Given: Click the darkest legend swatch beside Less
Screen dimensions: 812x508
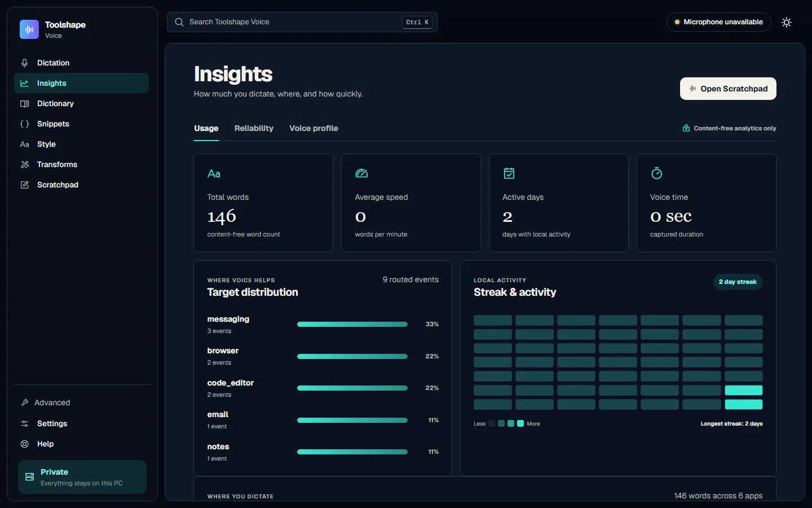Looking at the screenshot, I should (x=492, y=423).
